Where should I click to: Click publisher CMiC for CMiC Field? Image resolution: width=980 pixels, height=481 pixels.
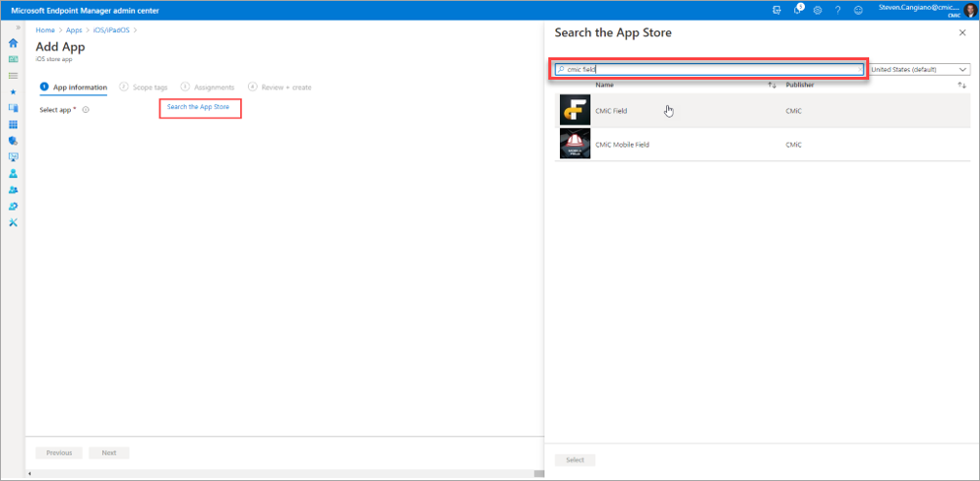[793, 111]
